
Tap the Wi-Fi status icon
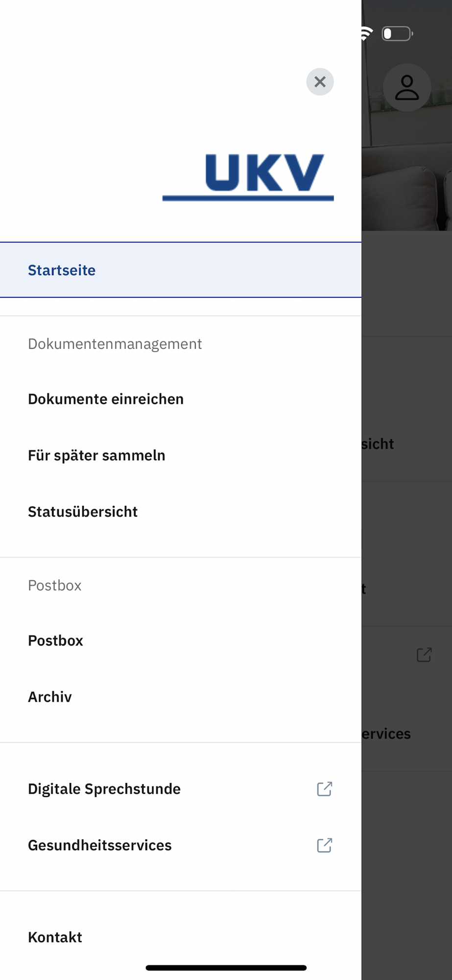click(x=366, y=33)
